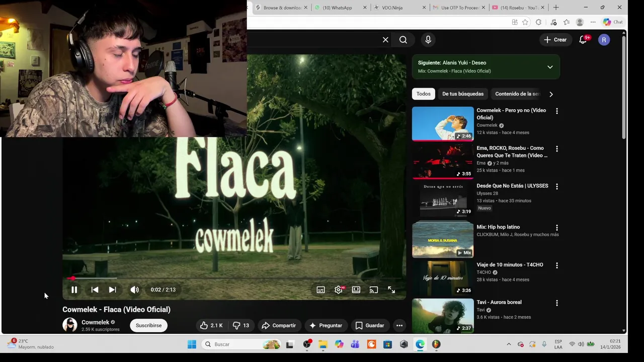Screen dimensions: 644x362
Task: Open the YouTube notifications bell
Action: 583,40
